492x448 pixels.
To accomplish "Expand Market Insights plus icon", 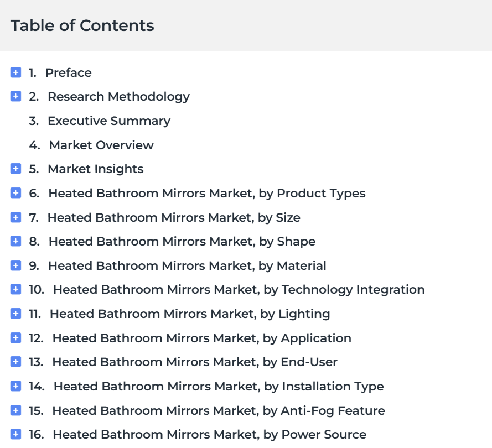I will [x=15, y=169].
